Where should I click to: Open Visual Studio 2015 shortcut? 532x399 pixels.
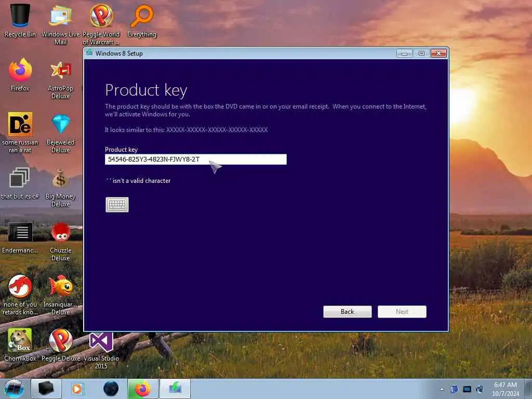tap(101, 350)
